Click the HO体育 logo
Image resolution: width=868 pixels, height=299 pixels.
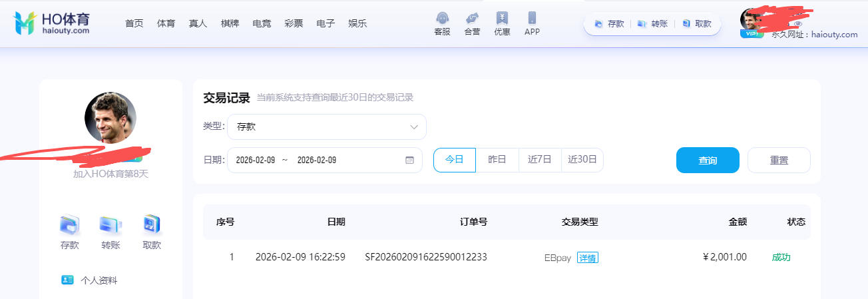pyautogui.click(x=51, y=23)
